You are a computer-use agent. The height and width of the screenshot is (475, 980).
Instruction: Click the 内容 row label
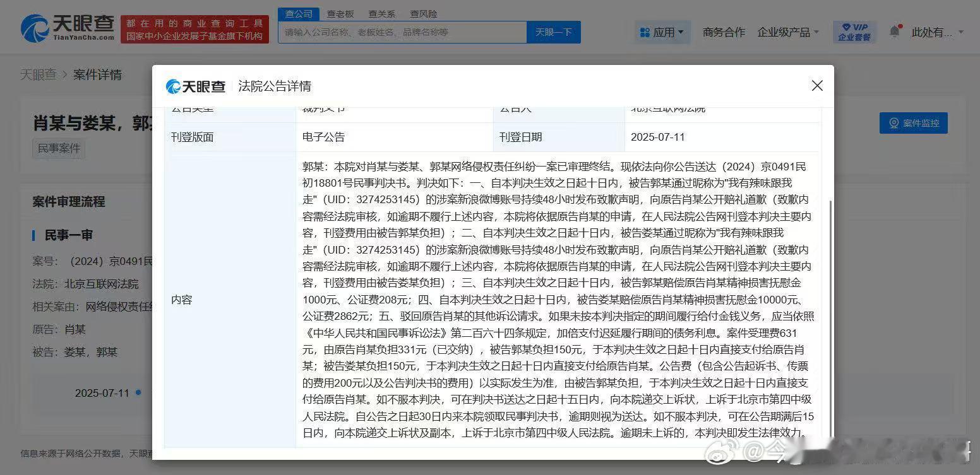pos(181,300)
